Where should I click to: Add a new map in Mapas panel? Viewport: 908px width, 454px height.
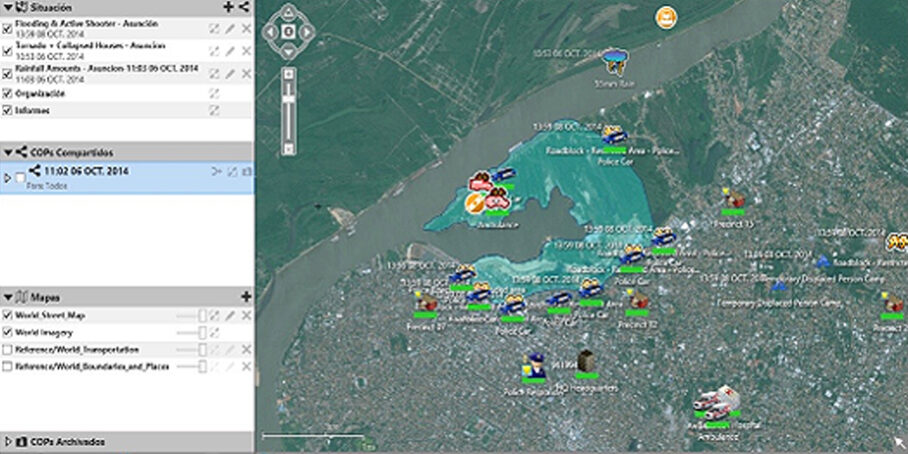pos(246,297)
